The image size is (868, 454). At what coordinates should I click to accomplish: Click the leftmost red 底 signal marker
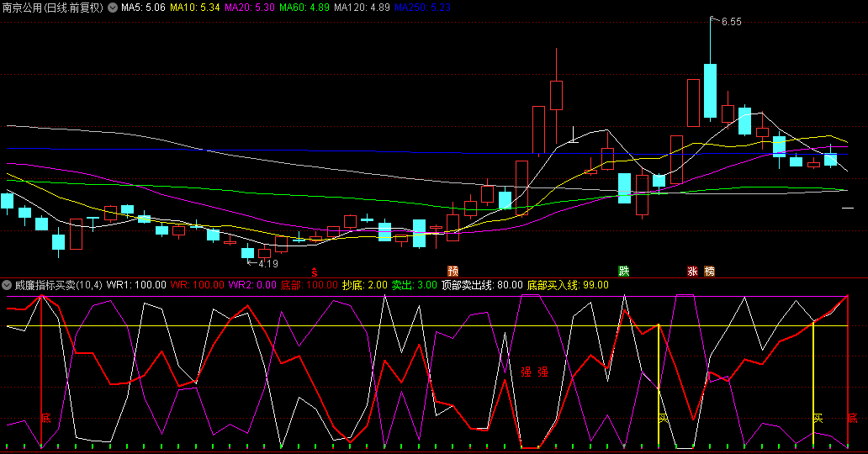click(45, 417)
